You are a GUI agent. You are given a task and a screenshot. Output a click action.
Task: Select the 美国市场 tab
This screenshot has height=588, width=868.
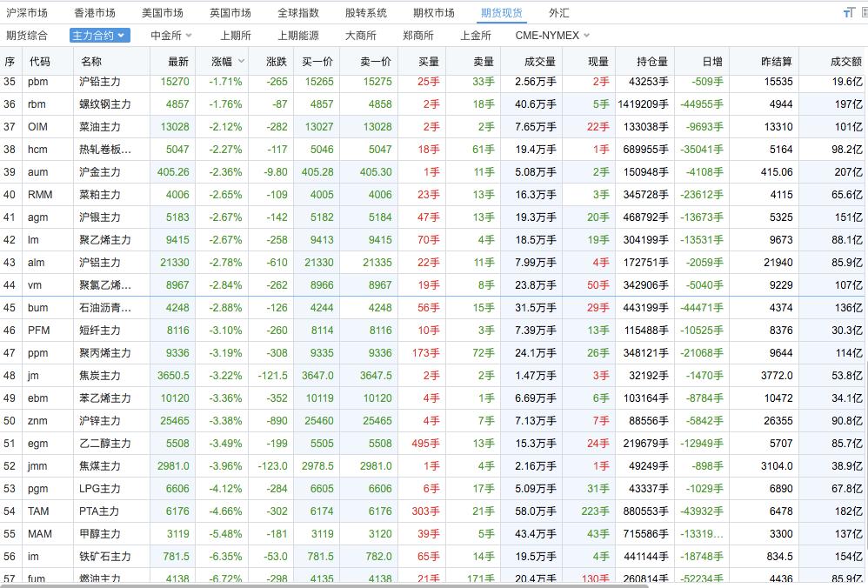pos(162,13)
